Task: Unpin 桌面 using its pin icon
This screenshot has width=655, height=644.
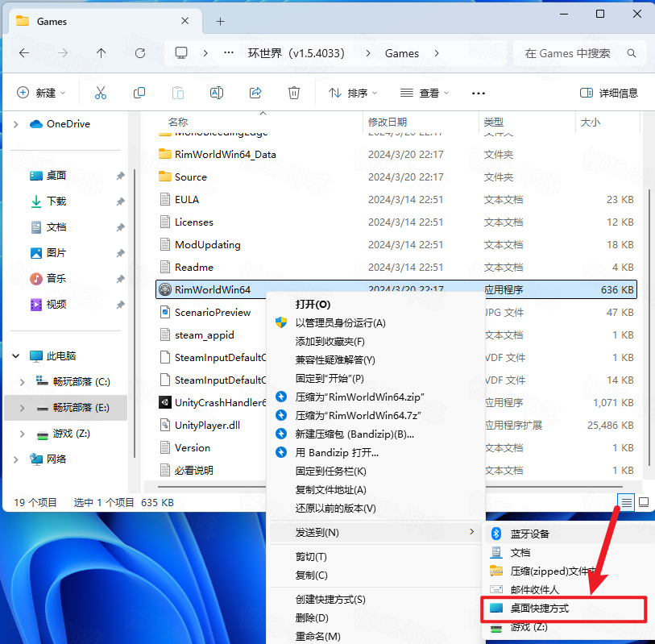Action: (120, 176)
